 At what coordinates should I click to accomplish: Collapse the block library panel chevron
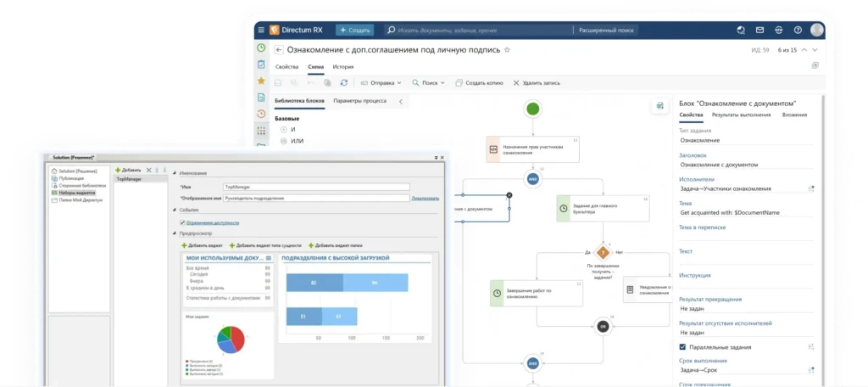pyautogui.click(x=400, y=102)
